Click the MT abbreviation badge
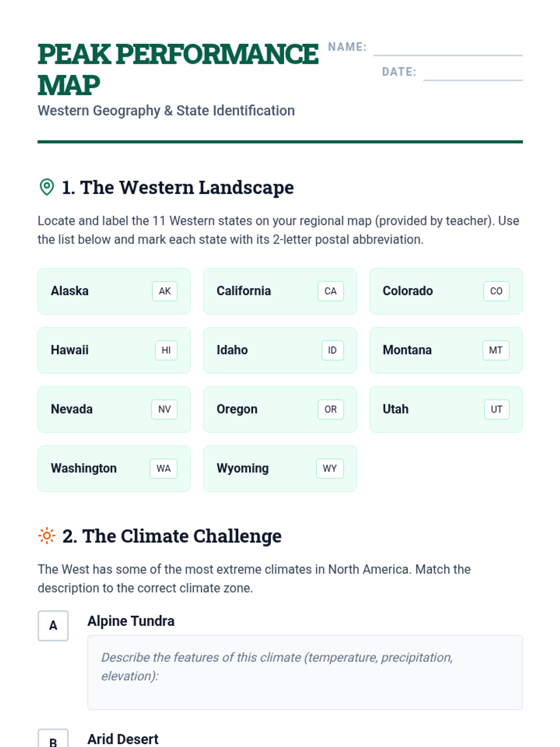 496,350
